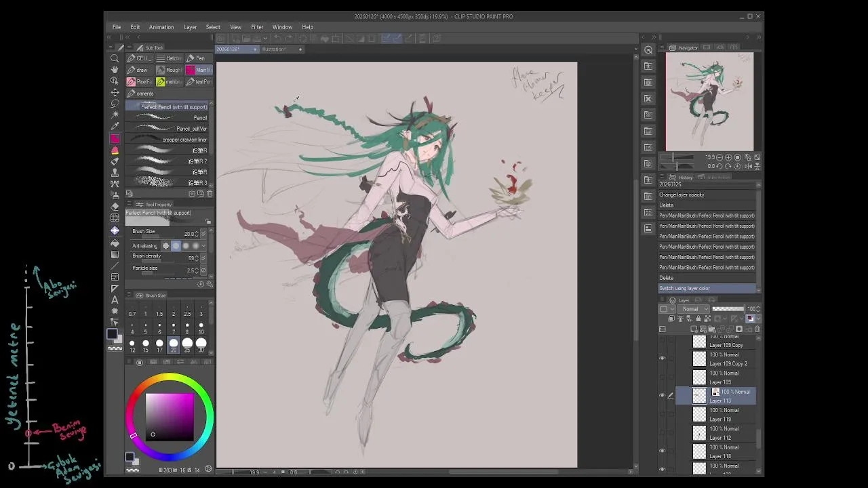Click the Navigator canvas thumbnail
Screen dimensions: 868x488
(709, 102)
